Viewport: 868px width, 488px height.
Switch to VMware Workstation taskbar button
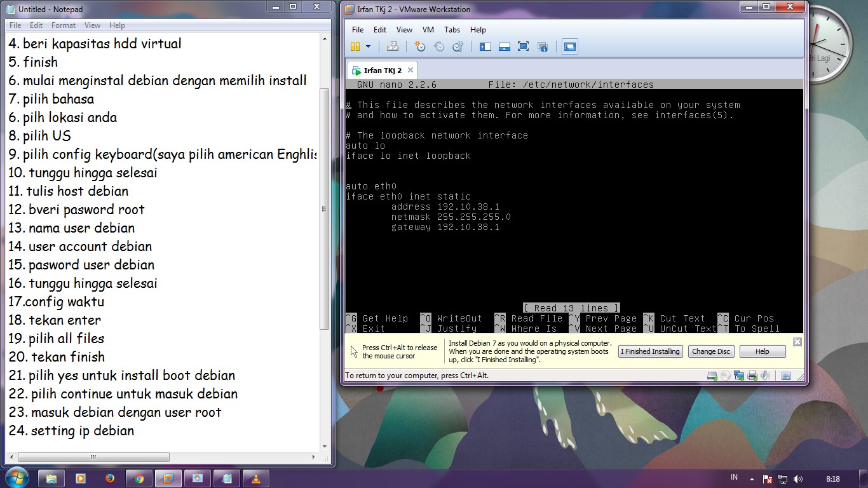168,478
